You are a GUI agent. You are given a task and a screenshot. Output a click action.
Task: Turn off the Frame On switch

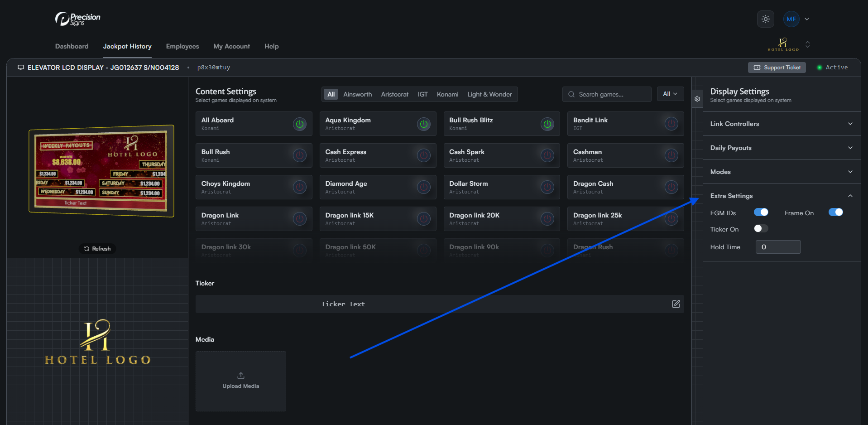pyautogui.click(x=835, y=212)
